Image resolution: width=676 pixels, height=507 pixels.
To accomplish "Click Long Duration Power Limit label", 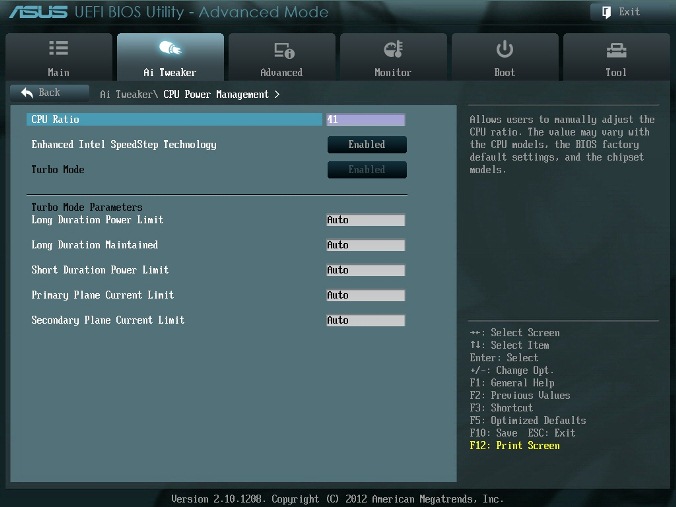I will pyautogui.click(x=97, y=220).
